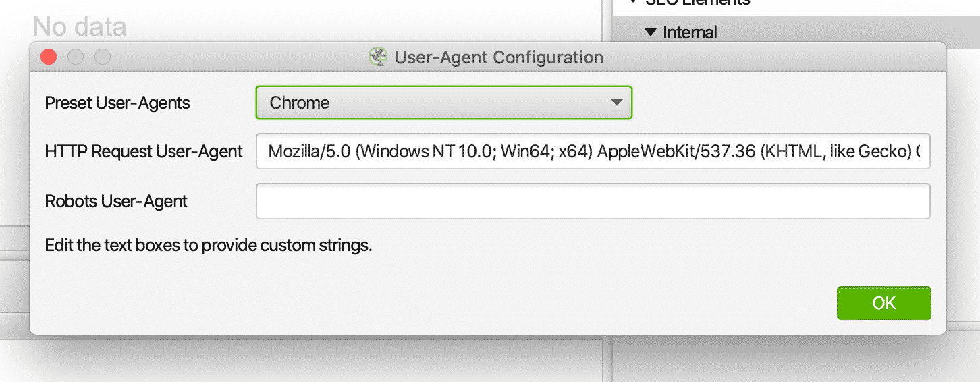
Task: Click the Preset User-Agents label
Action: point(117,103)
